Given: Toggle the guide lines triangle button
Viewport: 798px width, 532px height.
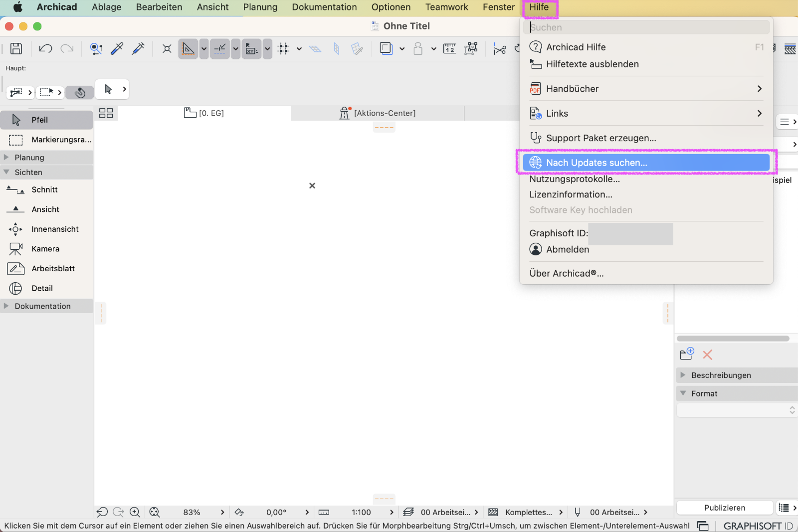Looking at the screenshot, I should coord(188,48).
